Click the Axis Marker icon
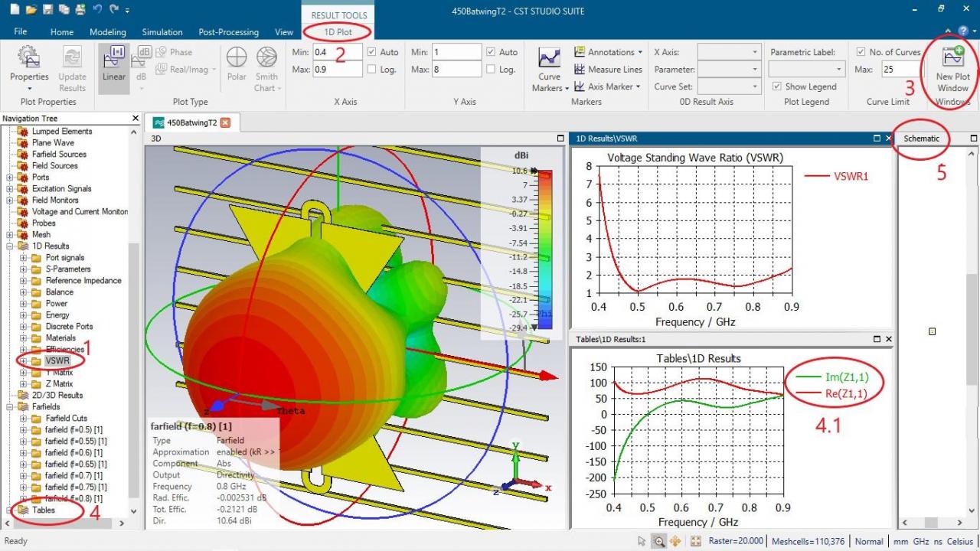Image resolution: width=980 pixels, height=551 pixels. (x=580, y=86)
